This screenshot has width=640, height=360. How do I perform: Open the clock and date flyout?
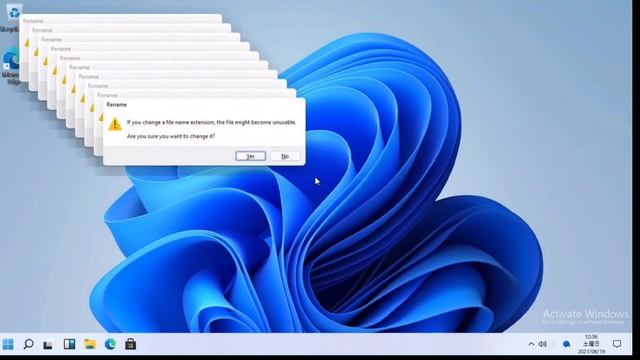tap(591, 344)
